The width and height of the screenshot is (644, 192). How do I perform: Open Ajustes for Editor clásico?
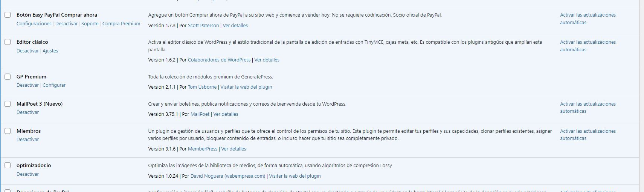point(50,51)
